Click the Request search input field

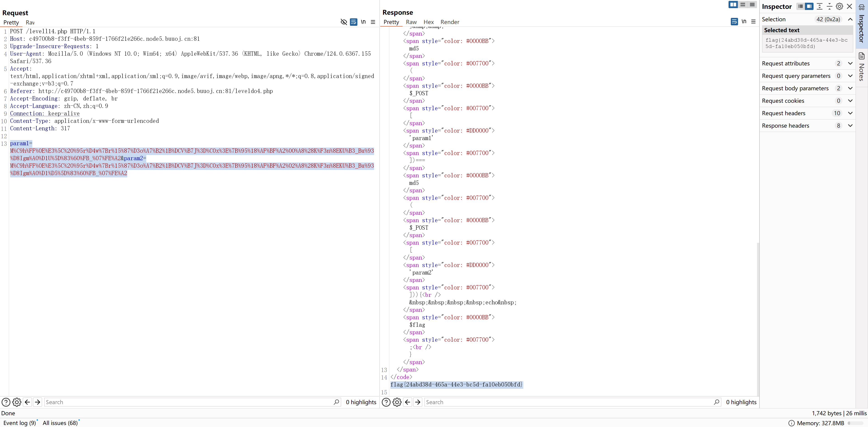tap(189, 402)
